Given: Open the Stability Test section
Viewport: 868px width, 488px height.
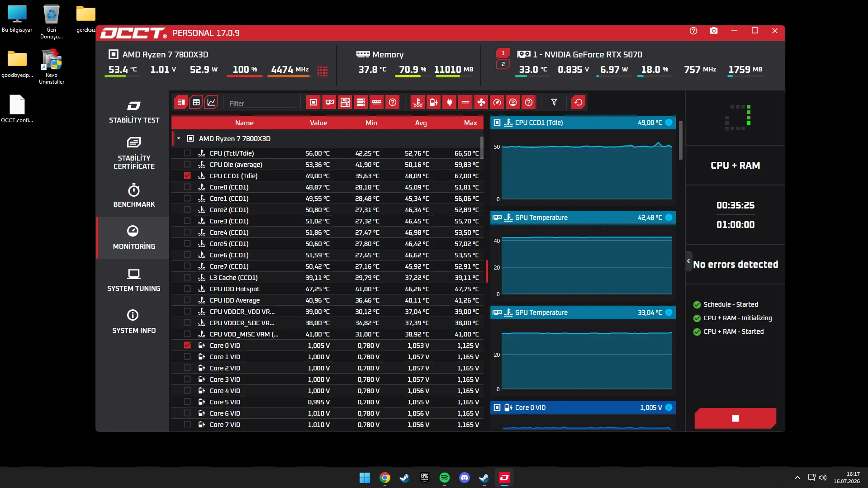Looking at the screenshot, I should (134, 112).
